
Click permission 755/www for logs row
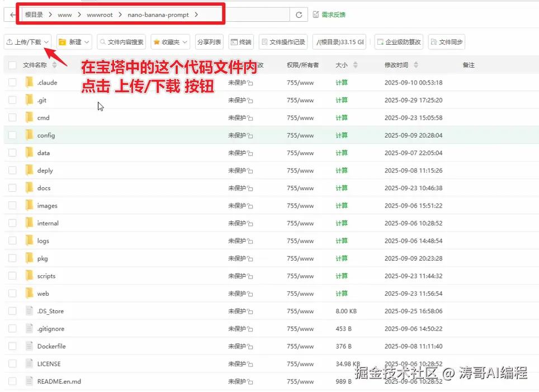tap(300, 240)
